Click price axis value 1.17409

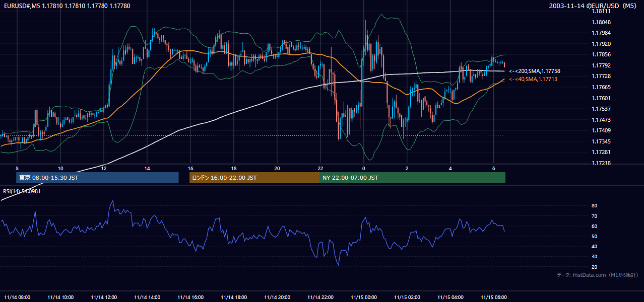coord(601,130)
